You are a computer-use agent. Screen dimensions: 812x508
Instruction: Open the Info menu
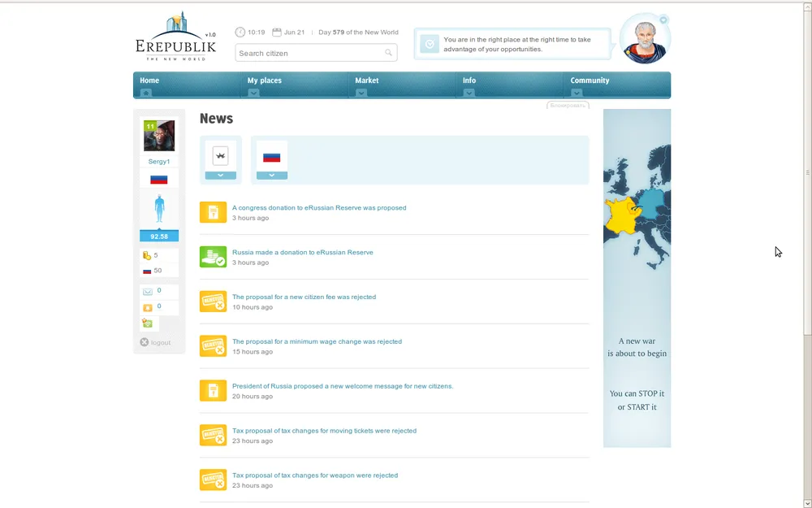tap(469, 80)
